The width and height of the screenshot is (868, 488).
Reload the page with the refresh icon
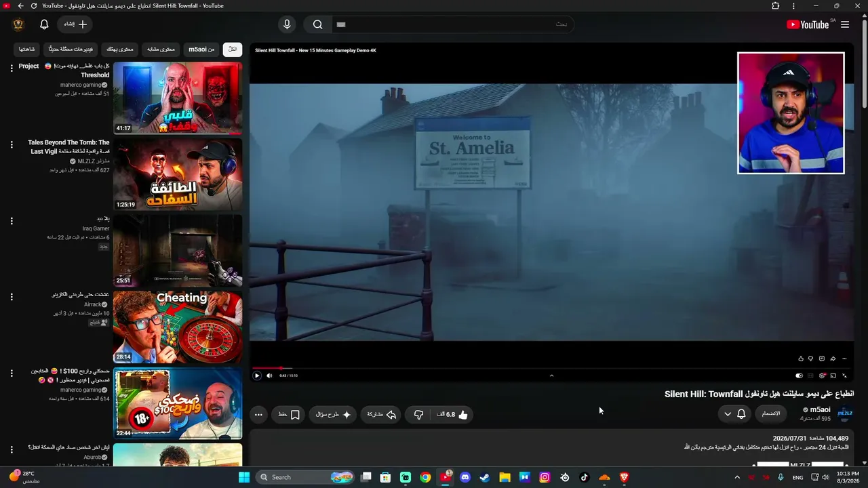[34, 6]
